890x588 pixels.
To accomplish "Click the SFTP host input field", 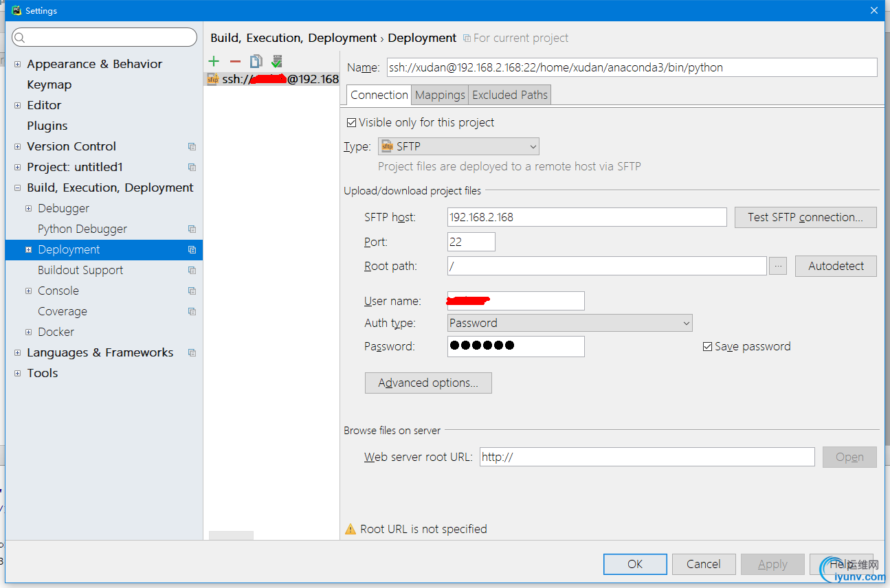I will pos(586,217).
